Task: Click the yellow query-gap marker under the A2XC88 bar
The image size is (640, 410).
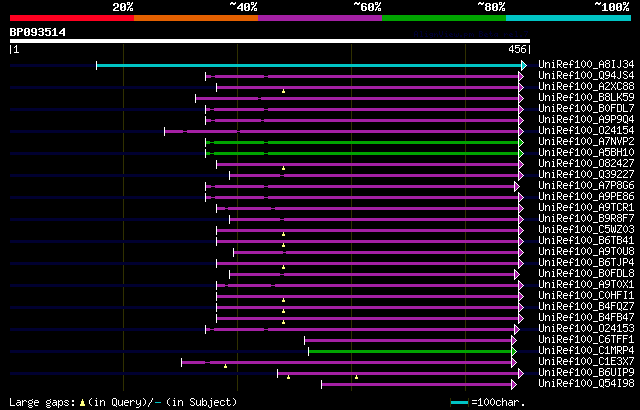Action: point(283,91)
